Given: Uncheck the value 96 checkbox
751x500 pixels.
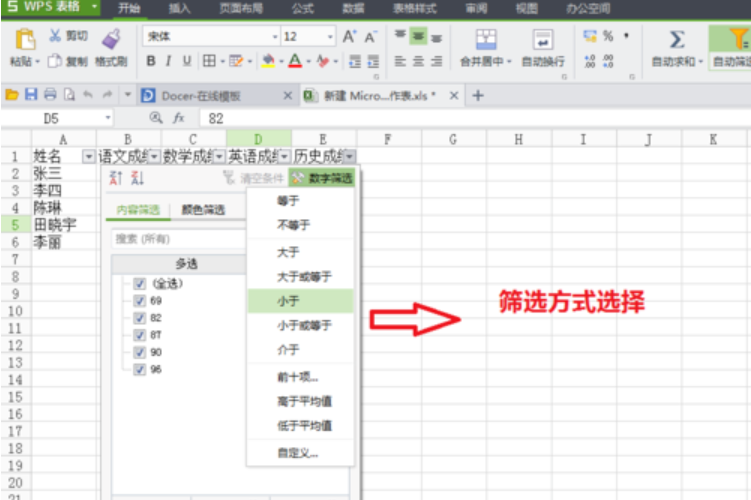Looking at the screenshot, I should tap(140, 368).
